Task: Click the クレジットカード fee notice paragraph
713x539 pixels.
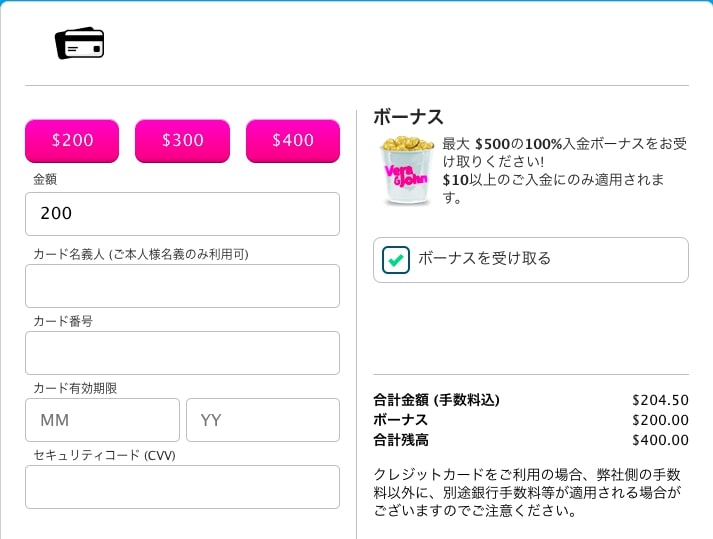Action: (x=527, y=493)
